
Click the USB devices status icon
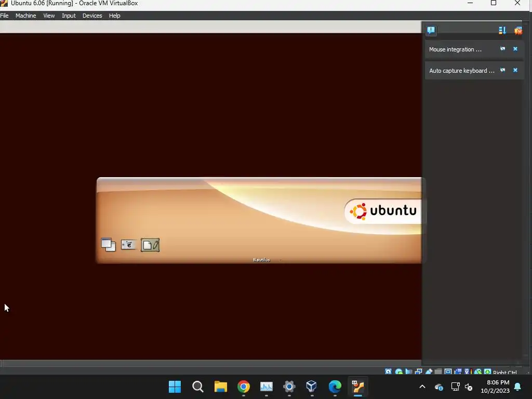point(429,372)
